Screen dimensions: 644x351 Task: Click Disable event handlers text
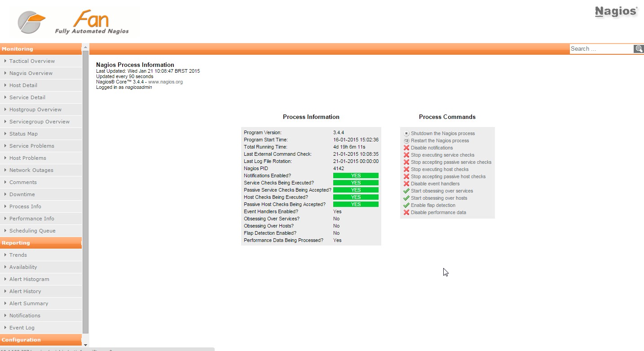coord(435,184)
